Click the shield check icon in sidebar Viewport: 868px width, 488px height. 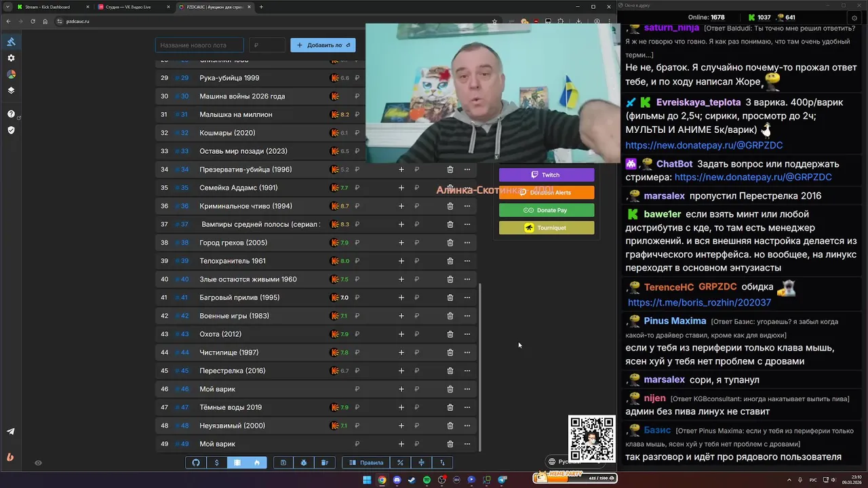pos(11,130)
